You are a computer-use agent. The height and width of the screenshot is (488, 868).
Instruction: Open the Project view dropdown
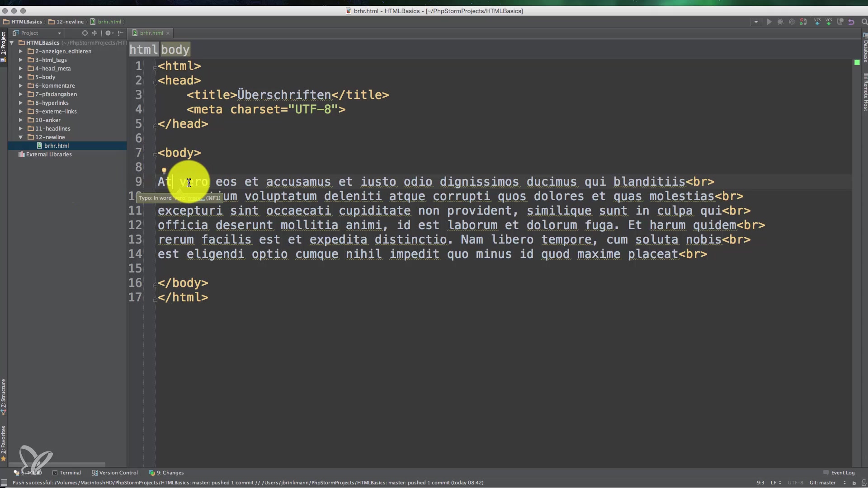[59, 33]
